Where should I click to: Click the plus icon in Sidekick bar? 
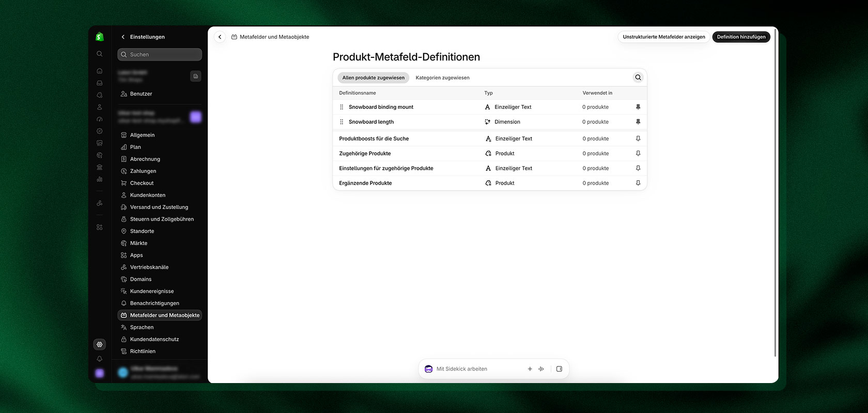[530, 369]
